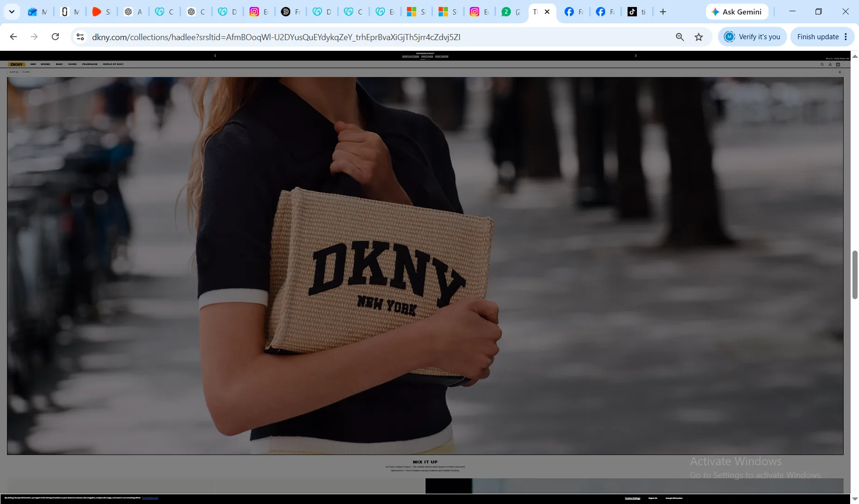Open the shopping bag icon
This screenshot has height=504, width=859.
tap(838, 64)
